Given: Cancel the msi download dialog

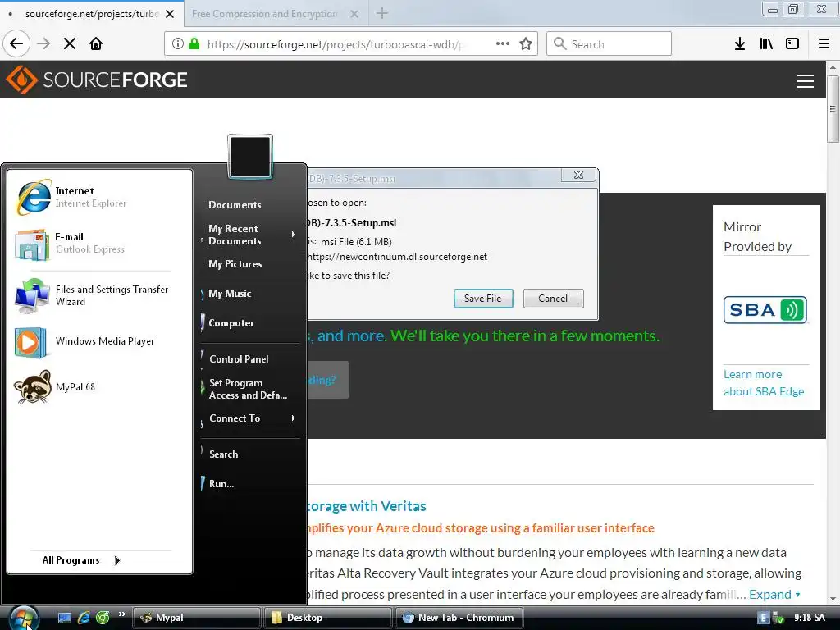Looking at the screenshot, I should [x=553, y=299].
